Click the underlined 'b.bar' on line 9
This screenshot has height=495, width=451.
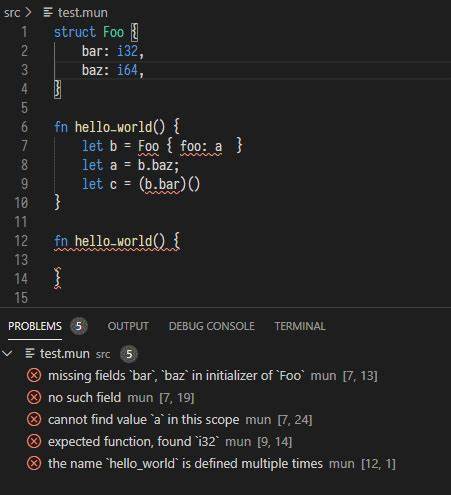click(162, 184)
